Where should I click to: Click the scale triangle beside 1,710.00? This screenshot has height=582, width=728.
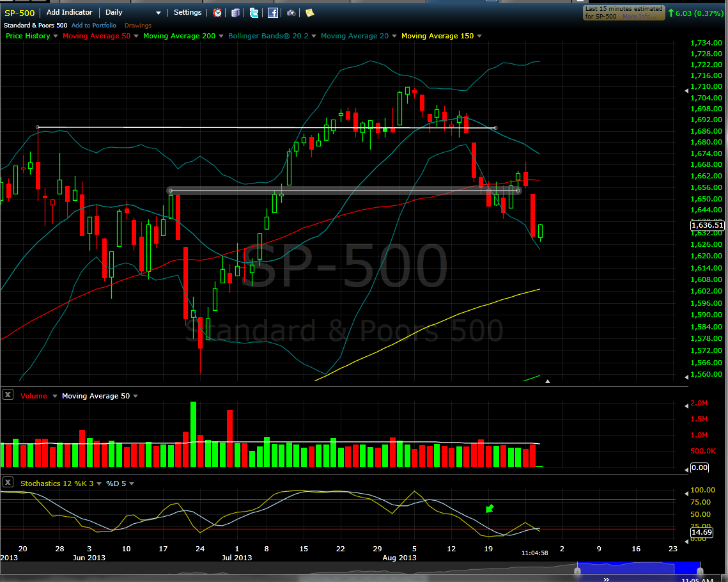coord(686,91)
